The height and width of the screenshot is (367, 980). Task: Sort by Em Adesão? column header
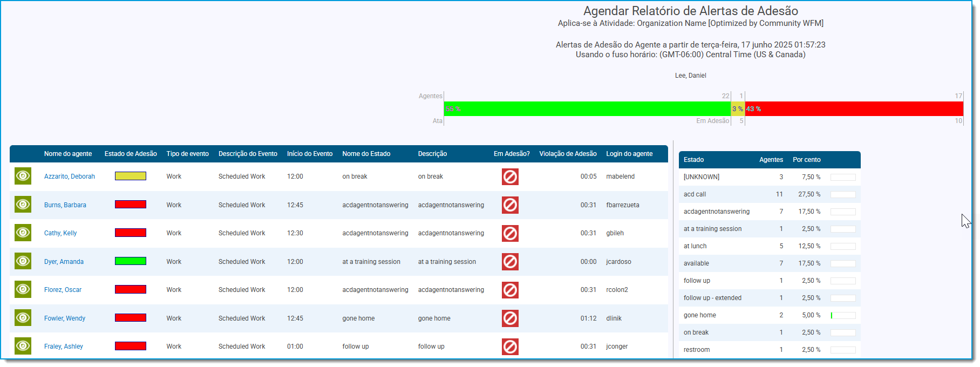click(512, 154)
